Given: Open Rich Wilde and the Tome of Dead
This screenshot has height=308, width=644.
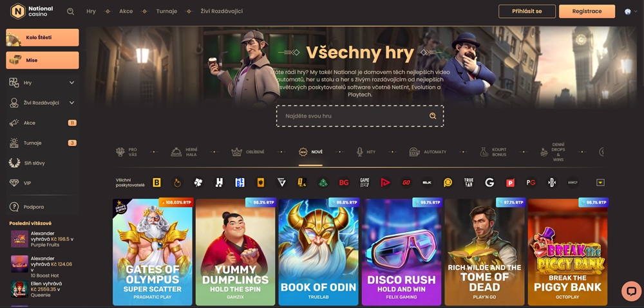Looking at the screenshot, I should point(485,252).
